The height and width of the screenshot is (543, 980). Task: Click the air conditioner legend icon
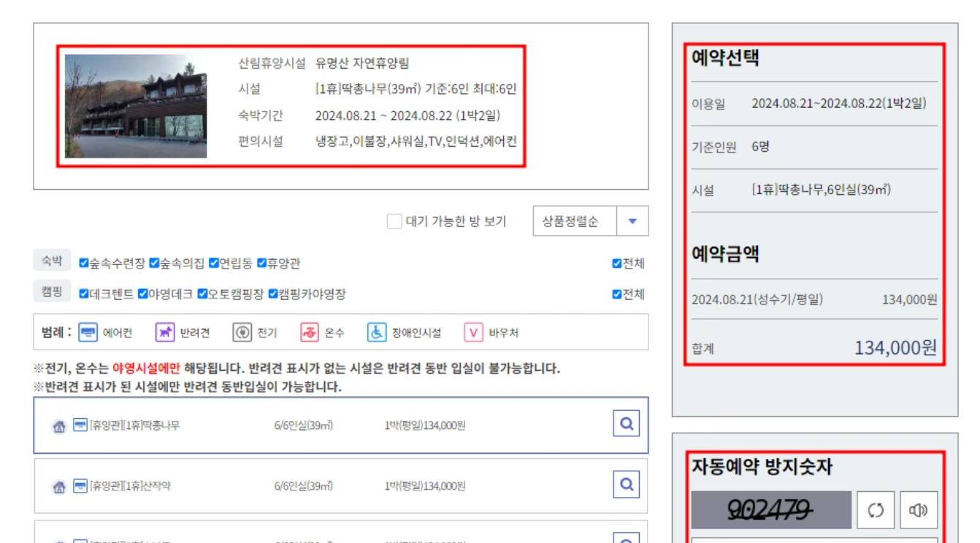click(x=88, y=333)
